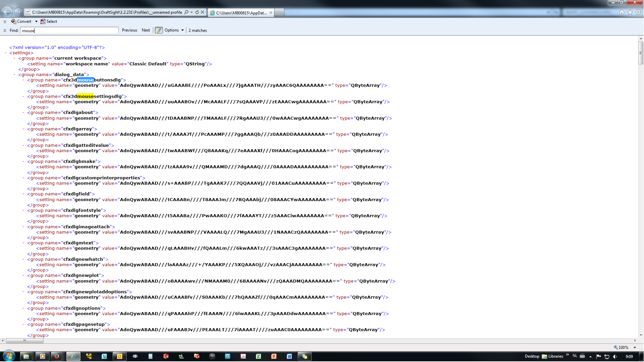This screenshot has height=362, width=644.
Task: Collapse the cfxdlgatteditvalue group
Action: (x=23, y=145)
